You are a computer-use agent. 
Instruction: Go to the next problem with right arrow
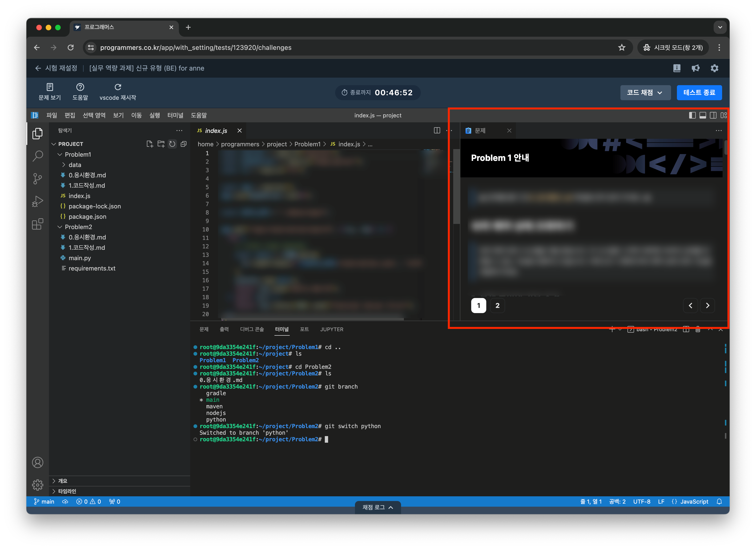(708, 306)
